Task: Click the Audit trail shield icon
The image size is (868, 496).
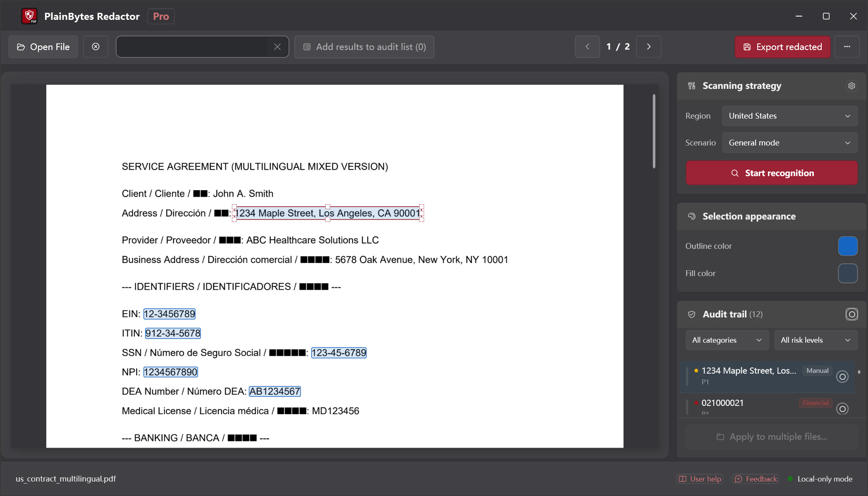Action: [x=692, y=315]
